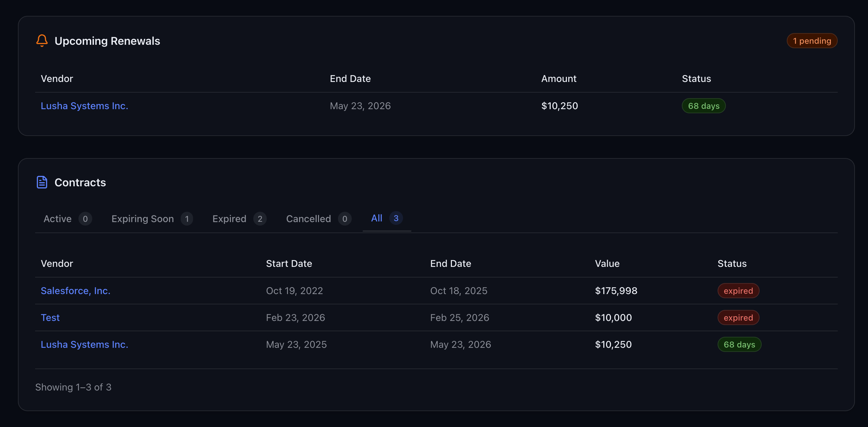Click the 68 days badge in Upcoming Renewals
The image size is (868, 427).
pos(703,106)
